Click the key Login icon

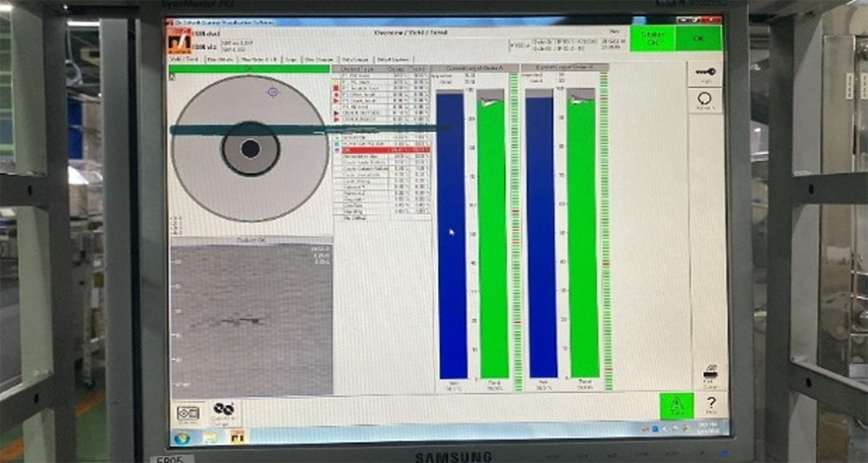click(x=704, y=73)
